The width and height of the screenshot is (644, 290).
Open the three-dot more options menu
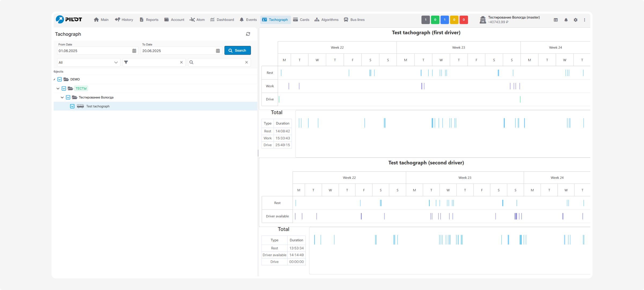coord(584,20)
